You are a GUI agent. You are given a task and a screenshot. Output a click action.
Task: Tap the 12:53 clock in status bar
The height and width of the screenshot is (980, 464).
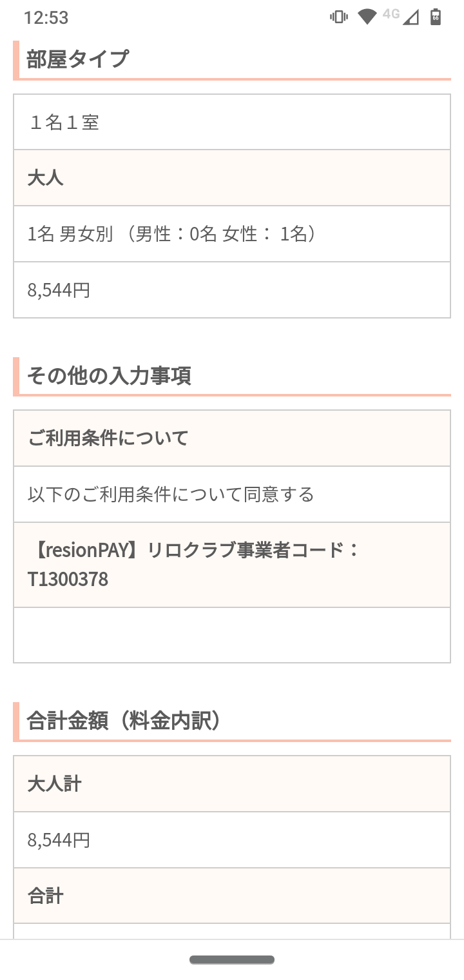46,17
